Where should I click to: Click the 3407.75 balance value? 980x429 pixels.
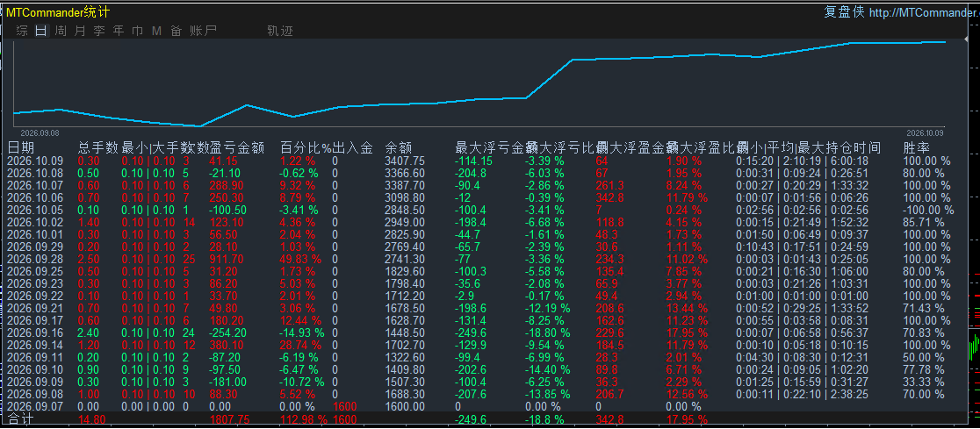click(405, 161)
